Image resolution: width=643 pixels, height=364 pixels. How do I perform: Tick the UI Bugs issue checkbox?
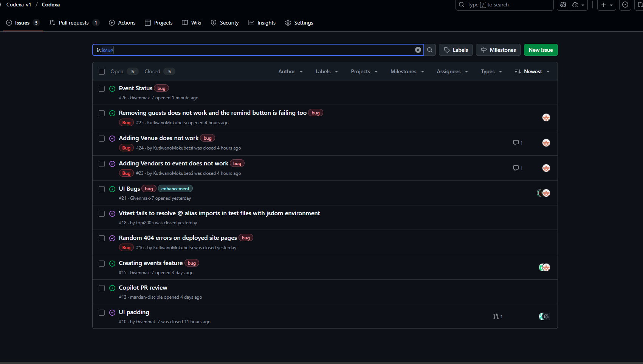[102, 189]
